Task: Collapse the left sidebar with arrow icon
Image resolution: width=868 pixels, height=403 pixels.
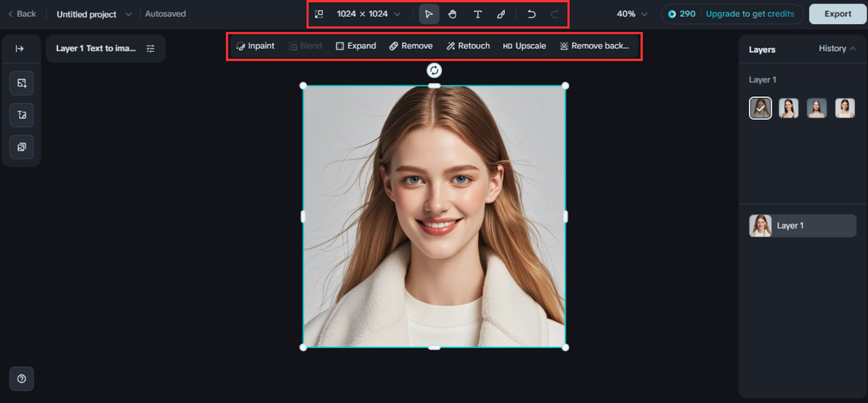Action: pos(20,49)
